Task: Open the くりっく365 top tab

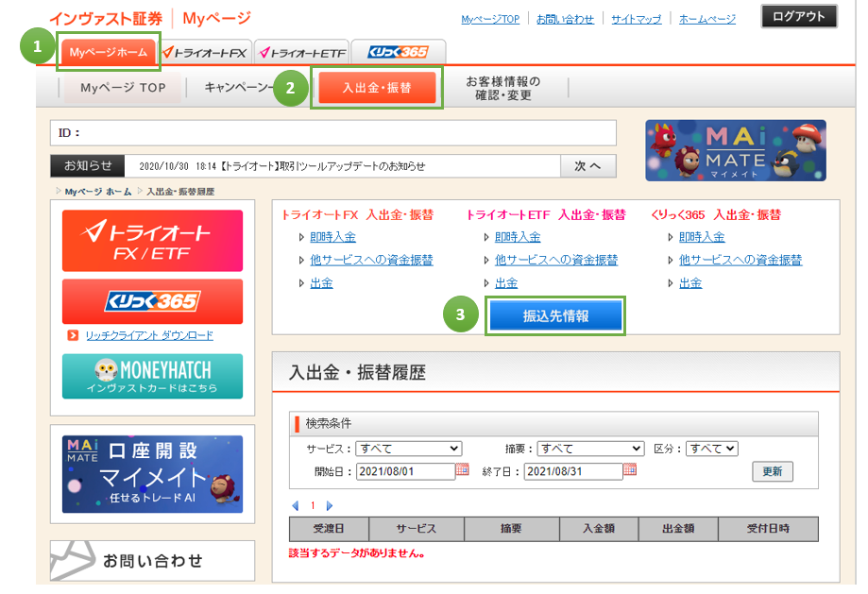Action: coord(398,52)
